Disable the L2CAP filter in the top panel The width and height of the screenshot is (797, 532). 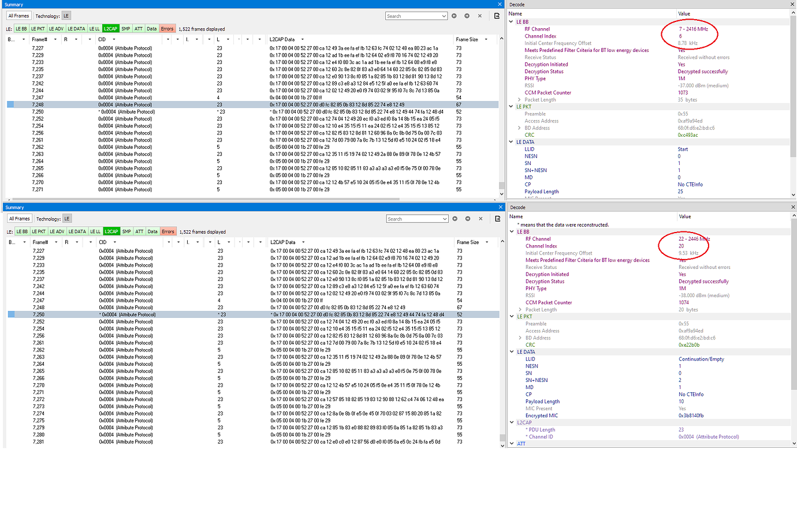pos(110,28)
